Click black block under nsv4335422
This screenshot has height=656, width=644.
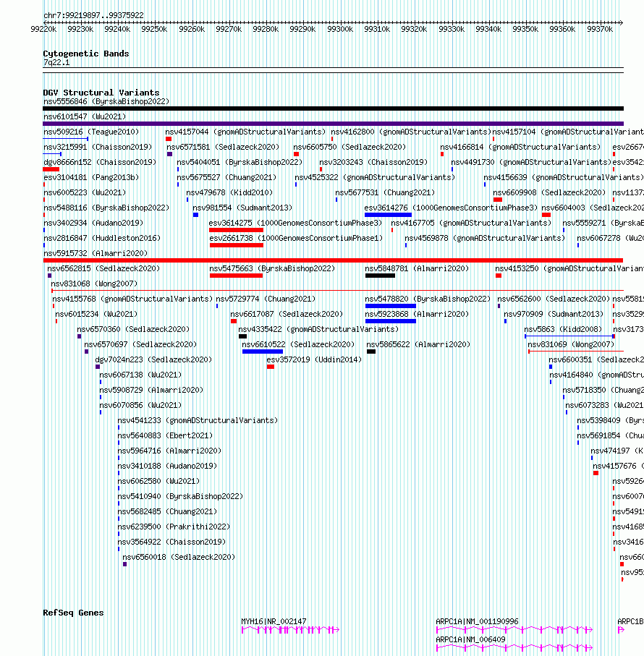pos(242,336)
